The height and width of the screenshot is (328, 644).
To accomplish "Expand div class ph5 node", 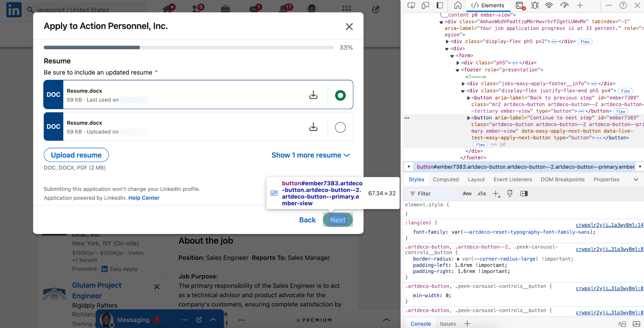I will (458, 63).
